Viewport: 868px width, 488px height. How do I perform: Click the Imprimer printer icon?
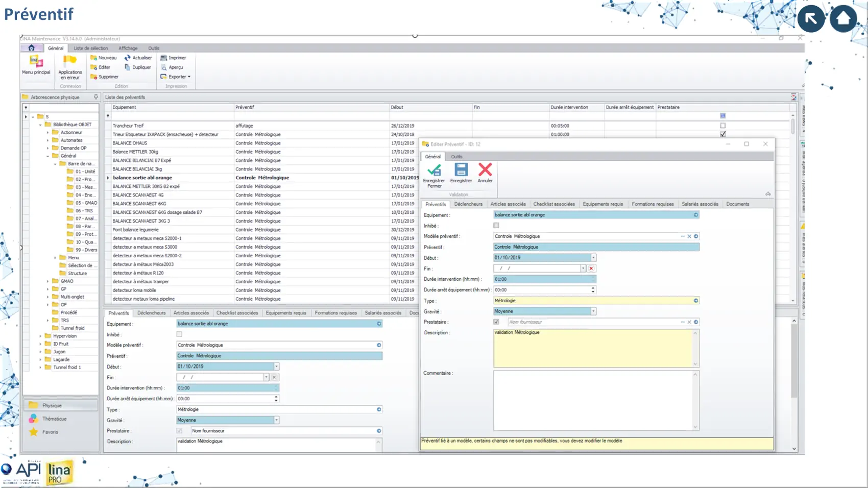(x=164, y=58)
